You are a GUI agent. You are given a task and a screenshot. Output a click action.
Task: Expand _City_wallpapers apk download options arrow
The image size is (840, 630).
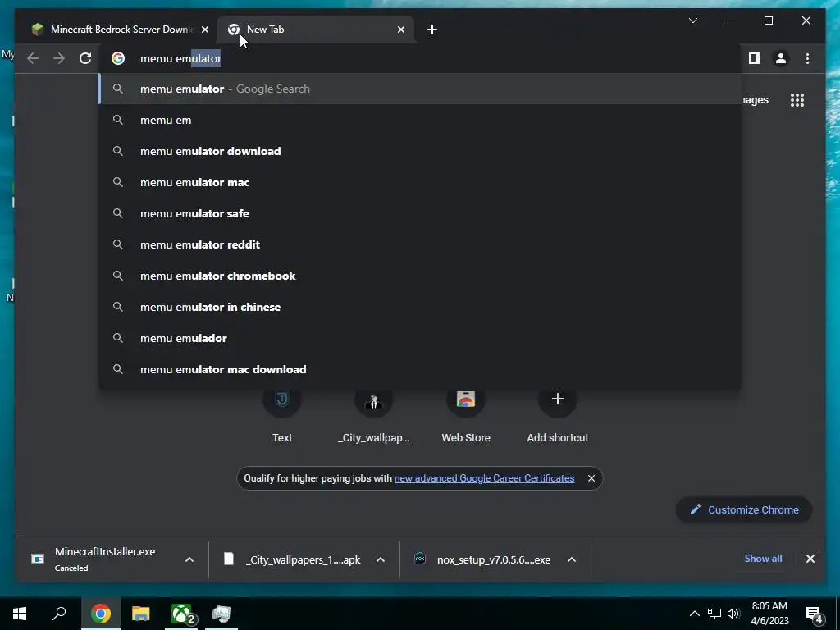[381, 559]
